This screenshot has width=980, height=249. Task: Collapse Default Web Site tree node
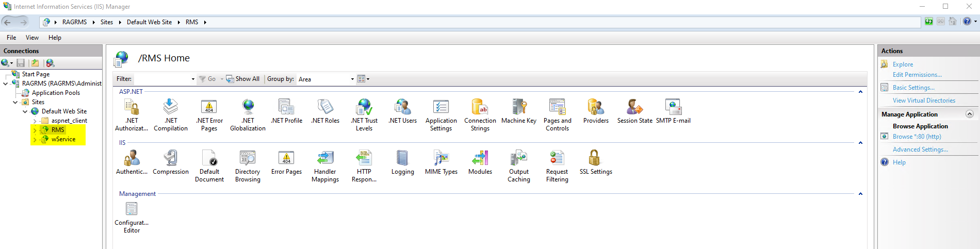(x=25, y=111)
